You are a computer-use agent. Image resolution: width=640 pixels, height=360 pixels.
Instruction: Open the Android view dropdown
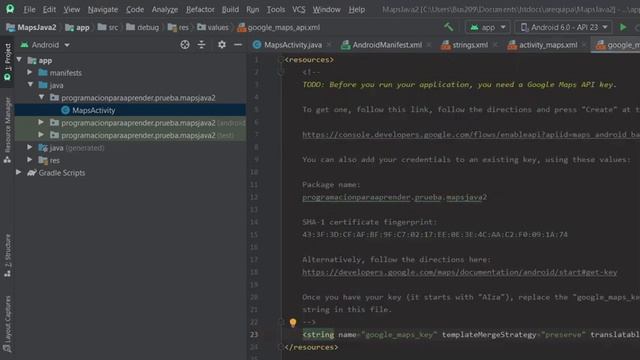tap(45, 45)
